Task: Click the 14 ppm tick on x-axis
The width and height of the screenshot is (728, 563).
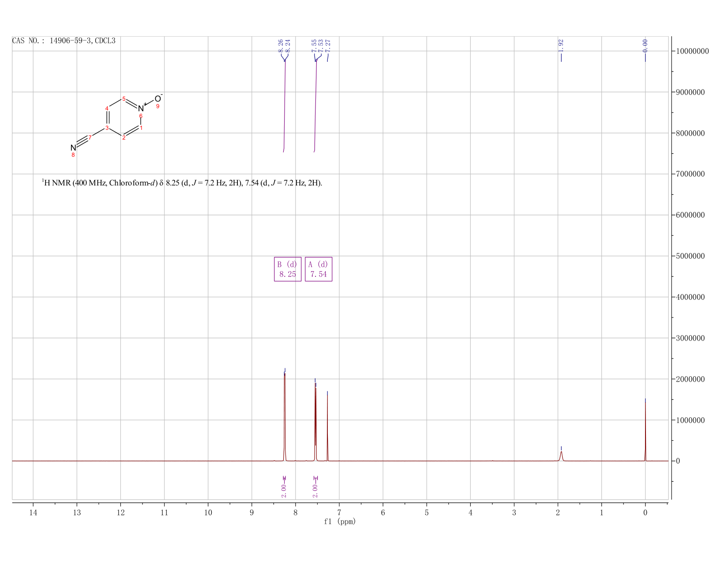Action: [33, 512]
